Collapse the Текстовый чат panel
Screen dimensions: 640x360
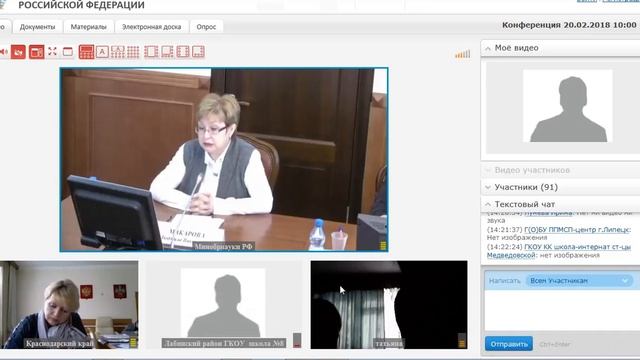point(488,204)
